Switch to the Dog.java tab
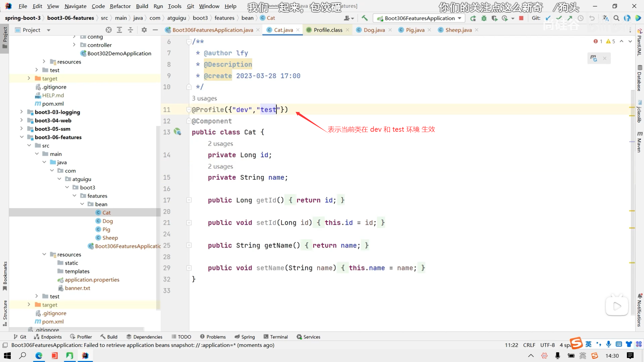Image resolution: width=644 pixels, height=362 pixels. click(x=374, y=30)
